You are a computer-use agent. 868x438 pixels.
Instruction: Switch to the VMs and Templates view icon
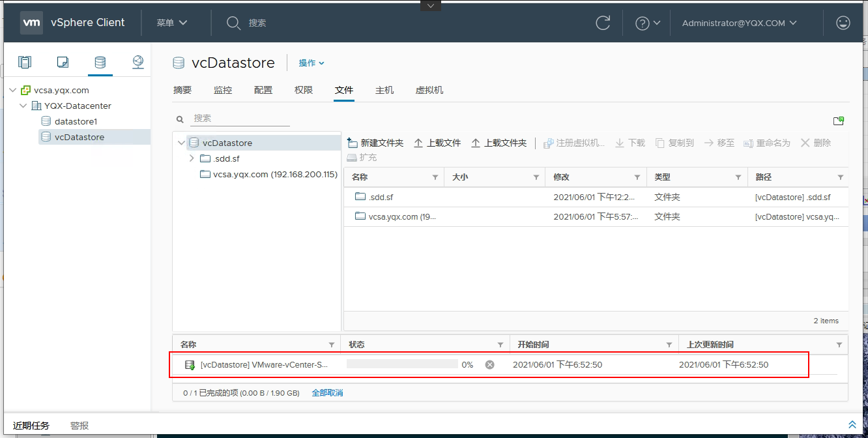pyautogui.click(x=63, y=62)
